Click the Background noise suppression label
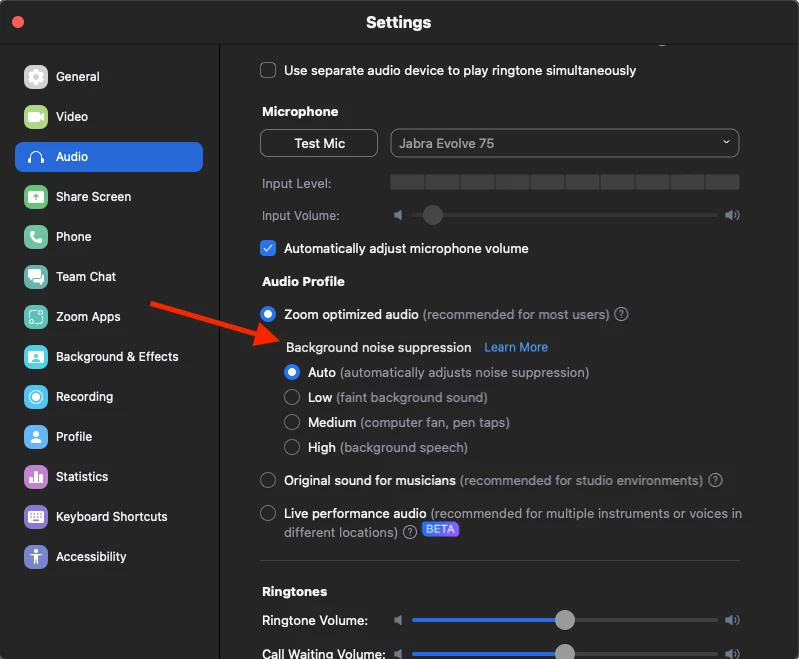The width and height of the screenshot is (799, 659). pyautogui.click(x=379, y=348)
